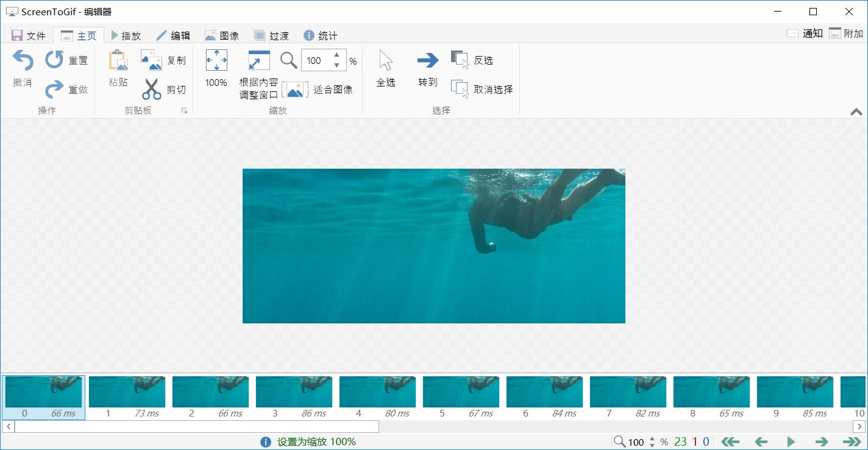Click the Undo (撤消) icon

(22, 60)
